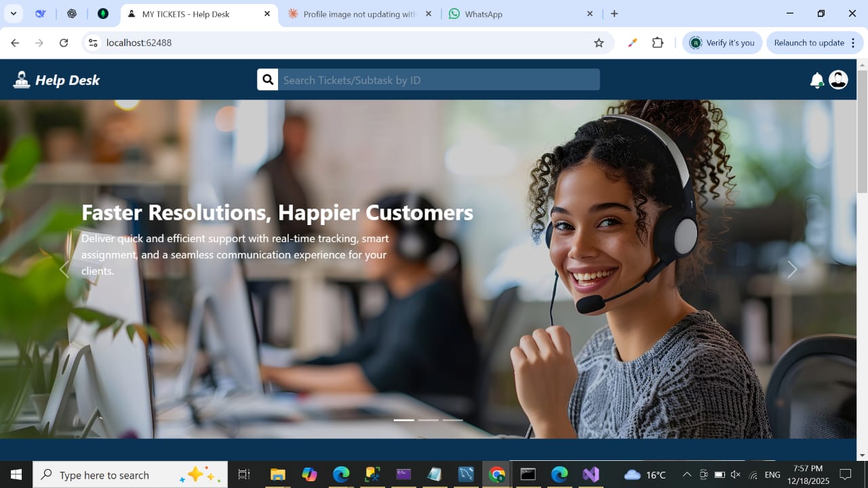Go to previous carousel slide
868x488 pixels.
click(x=64, y=270)
